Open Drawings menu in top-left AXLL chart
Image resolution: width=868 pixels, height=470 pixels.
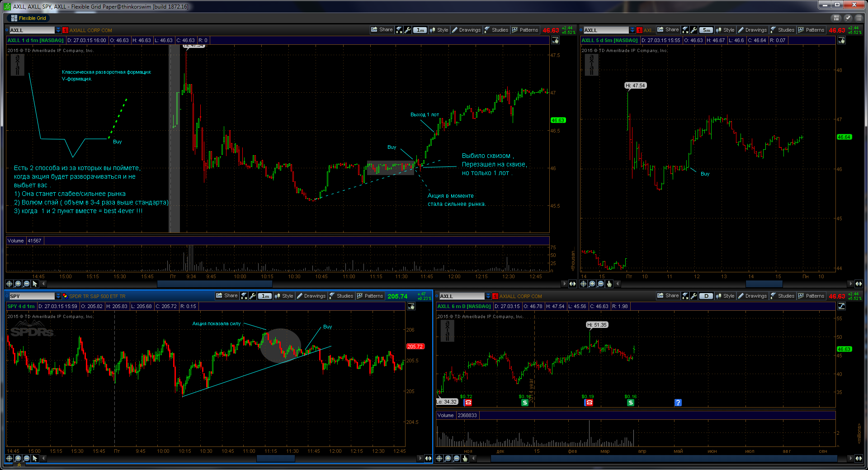[x=466, y=30]
